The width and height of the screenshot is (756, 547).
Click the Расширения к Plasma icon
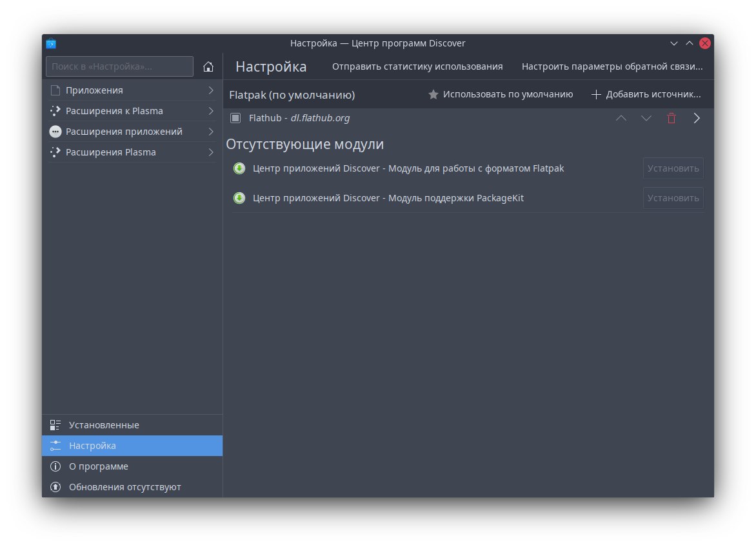[55, 111]
